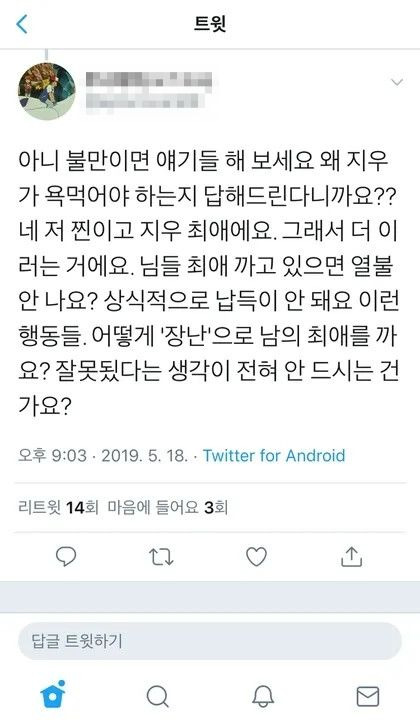The width and height of the screenshot is (420, 724).
Task: Open the Twitter for Android link
Action: point(274,456)
